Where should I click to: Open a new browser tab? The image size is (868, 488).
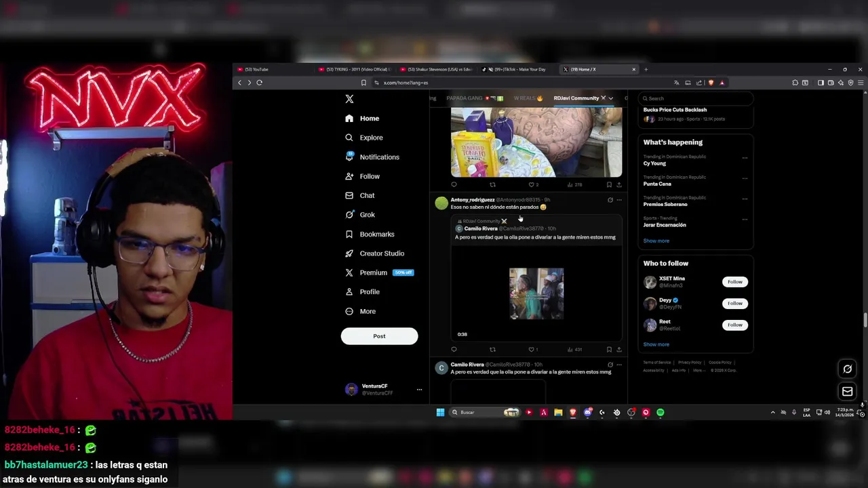pos(646,69)
